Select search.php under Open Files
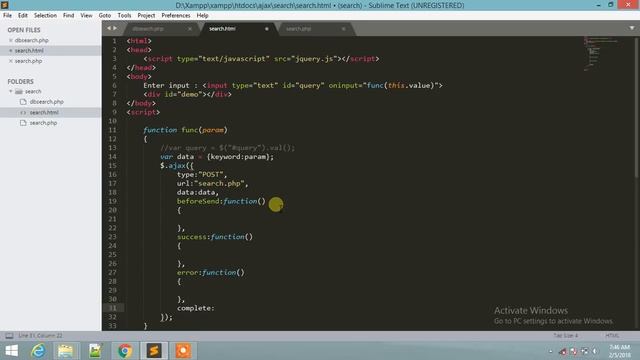Viewport: 640px width, 360px height. click(28, 61)
